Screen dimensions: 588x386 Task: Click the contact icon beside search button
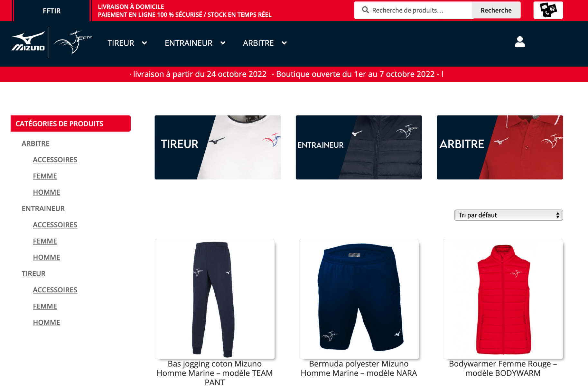click(548, 10)
